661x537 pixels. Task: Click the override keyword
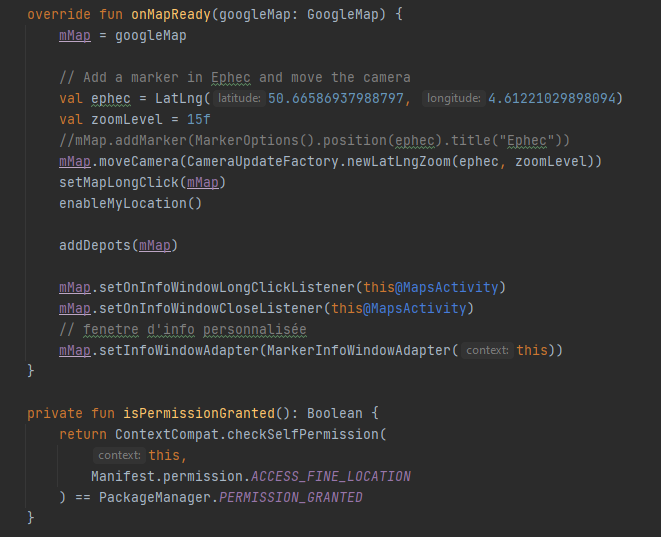pos(59,15)
